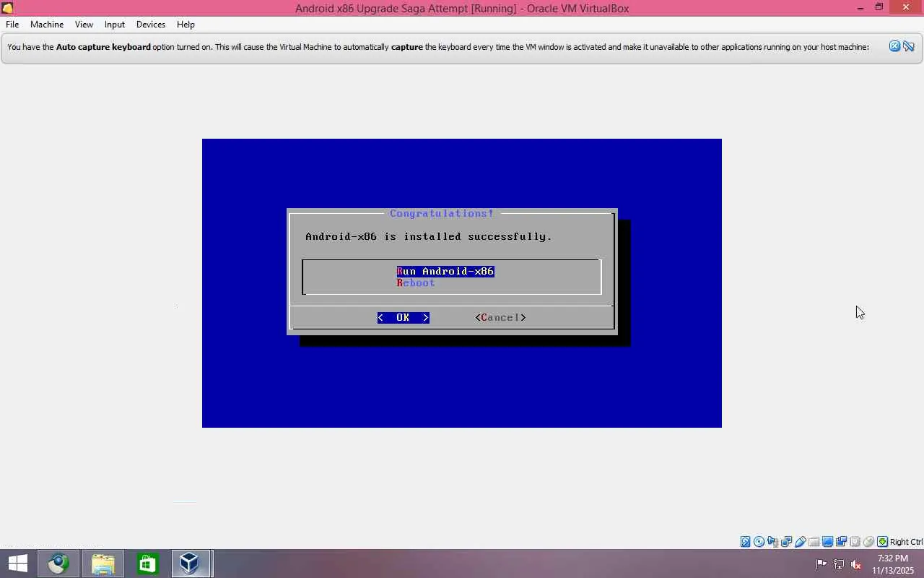Click the VirtualBox taskbar button
The height and width of the screenshot is (578, 924).
[x=191, y=564]
